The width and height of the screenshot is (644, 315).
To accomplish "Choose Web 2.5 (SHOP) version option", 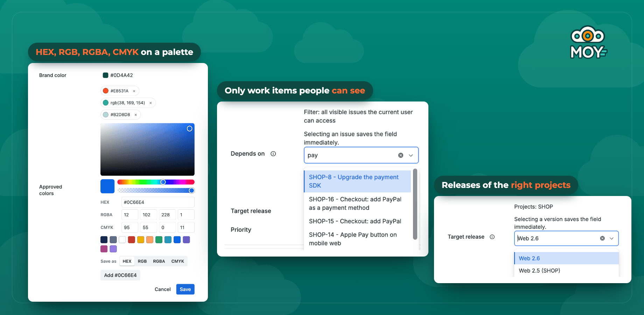I will pyautogui.click(x=566, y=271).
